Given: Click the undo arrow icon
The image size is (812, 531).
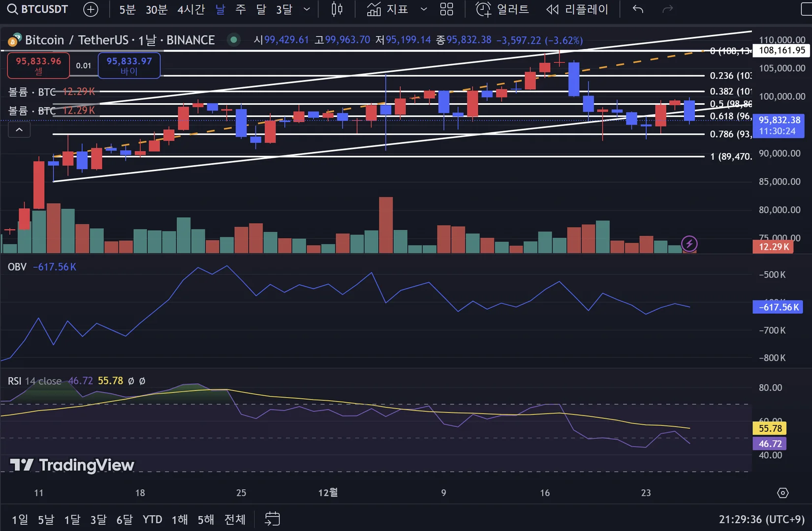Looking at the screenshot, I should click(638, 9).
